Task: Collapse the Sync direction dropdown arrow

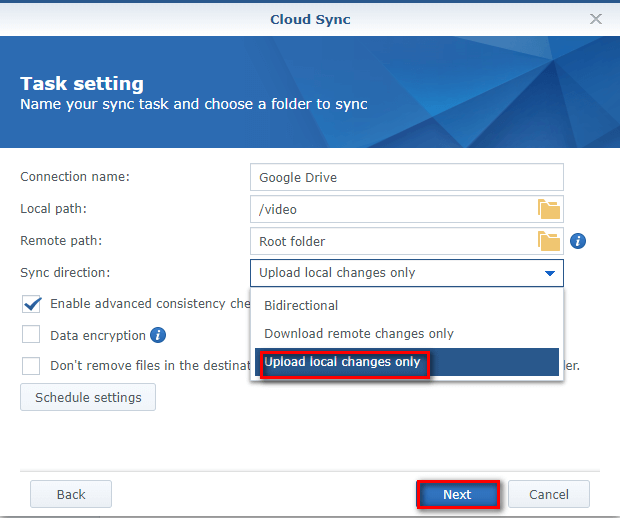Action: pos(549,273)
